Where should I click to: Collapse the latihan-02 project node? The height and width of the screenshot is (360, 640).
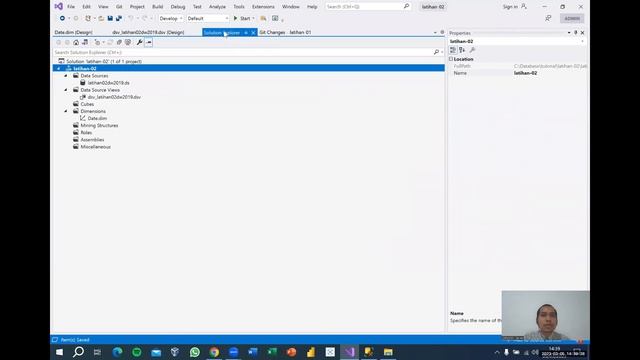(x=59, y=69)
